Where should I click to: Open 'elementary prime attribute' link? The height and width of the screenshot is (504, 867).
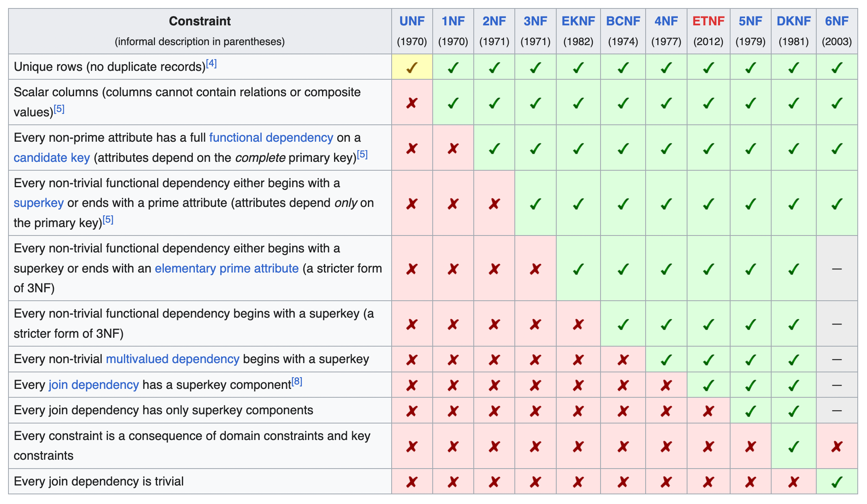click(x=227, y=269)
